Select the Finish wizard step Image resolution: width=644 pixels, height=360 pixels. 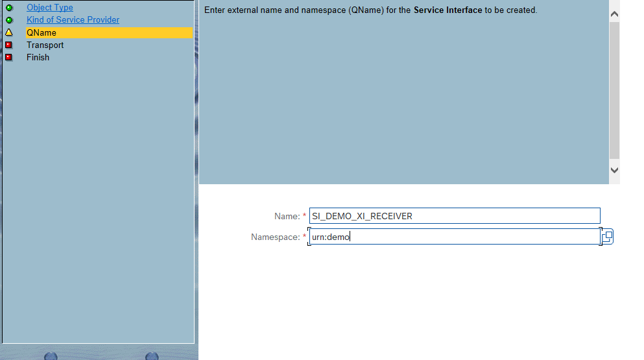[38, 57]
